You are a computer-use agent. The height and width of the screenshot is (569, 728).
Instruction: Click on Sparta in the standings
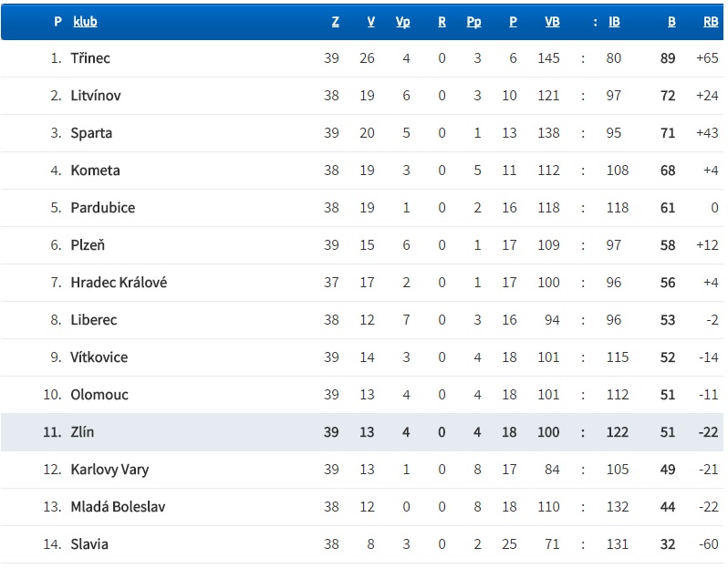[91, 133]
